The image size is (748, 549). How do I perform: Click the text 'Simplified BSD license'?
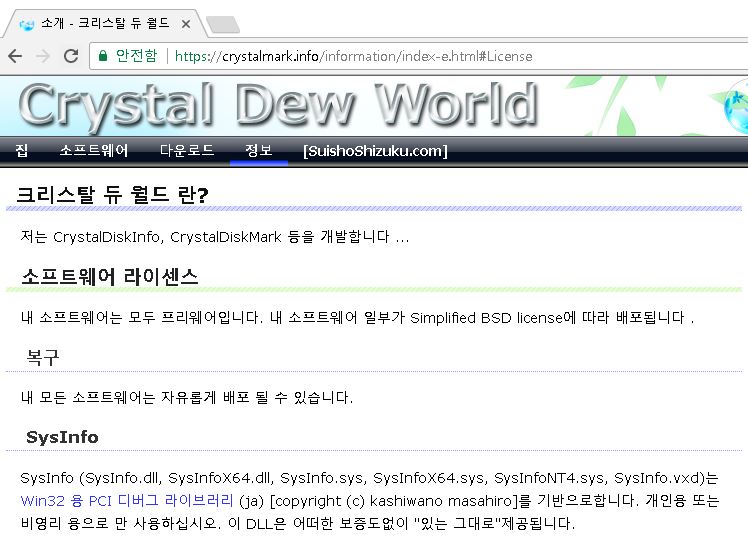486,318
